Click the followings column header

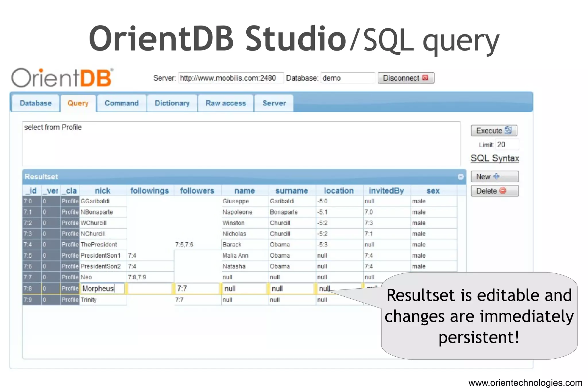150,191
